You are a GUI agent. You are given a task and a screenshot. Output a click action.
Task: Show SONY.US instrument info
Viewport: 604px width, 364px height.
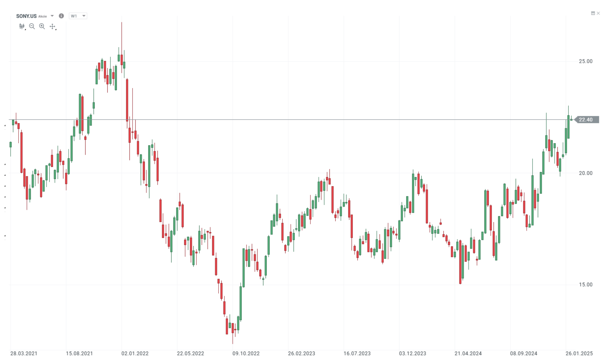61,16
